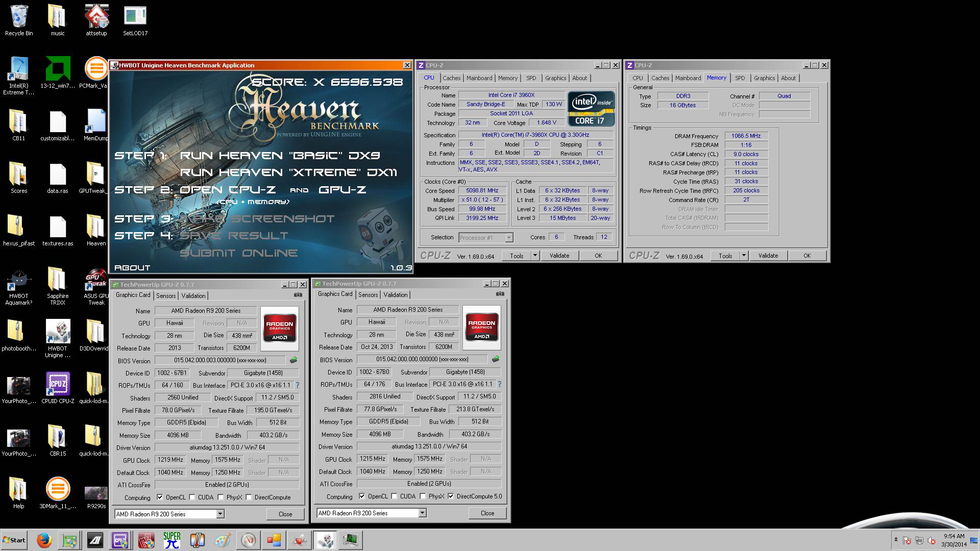
Task: Expand Processor #1 selection dropdown in CPU-Z
Action: tap(509, 237)
